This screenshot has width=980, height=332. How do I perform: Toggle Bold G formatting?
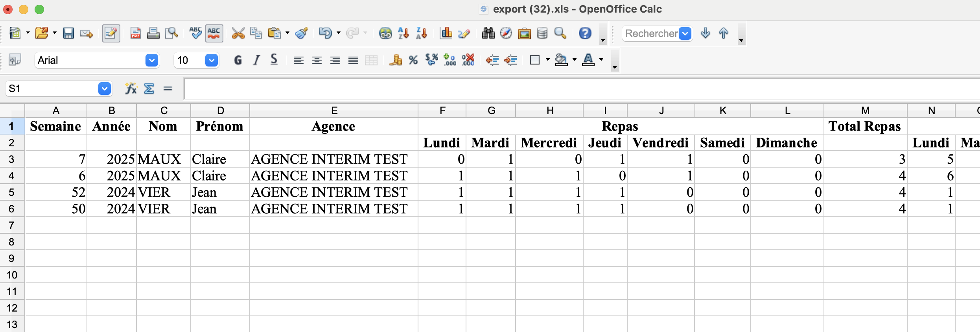point(238,60)
